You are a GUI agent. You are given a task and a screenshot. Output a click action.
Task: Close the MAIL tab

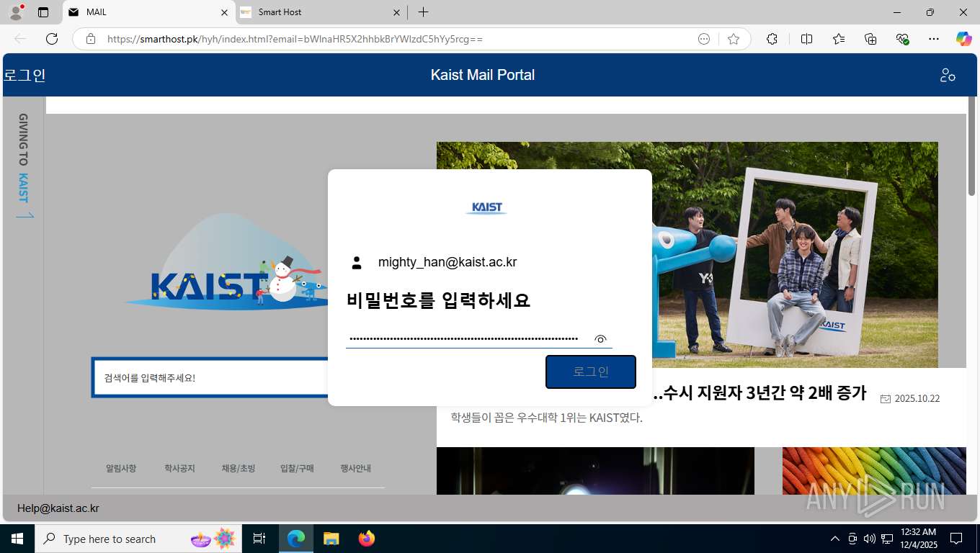point(224,12)
